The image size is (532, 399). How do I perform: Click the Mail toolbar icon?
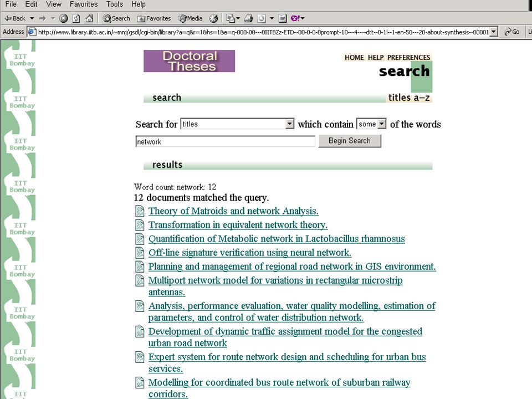pyautogui.click(x=231, y=18)
